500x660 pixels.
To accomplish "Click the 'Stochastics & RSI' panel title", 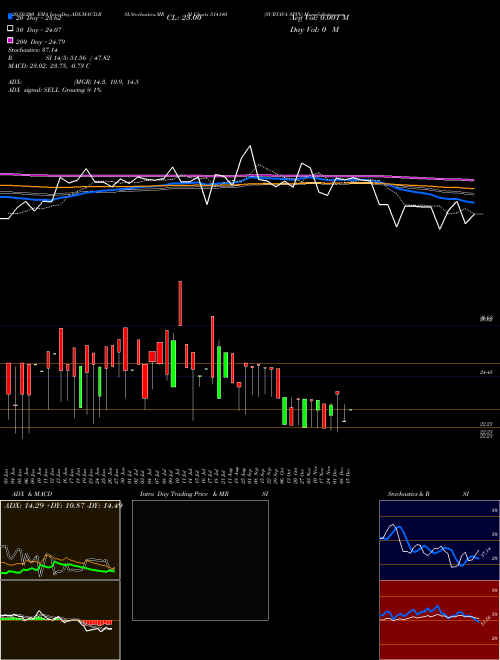I will coord(428,494).
